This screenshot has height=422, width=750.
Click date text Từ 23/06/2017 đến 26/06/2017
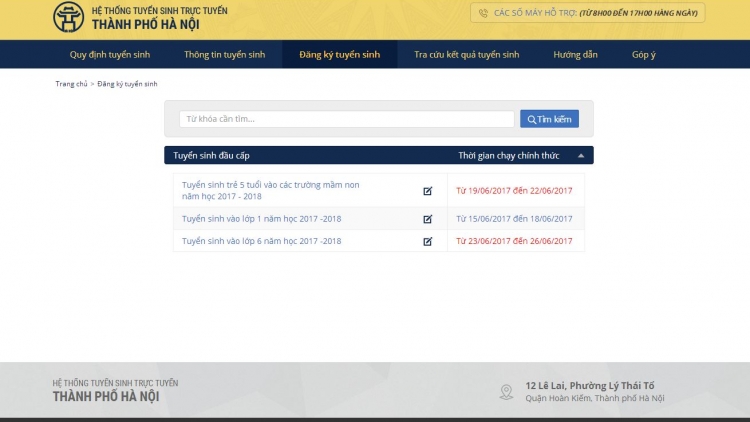point(514,241)
